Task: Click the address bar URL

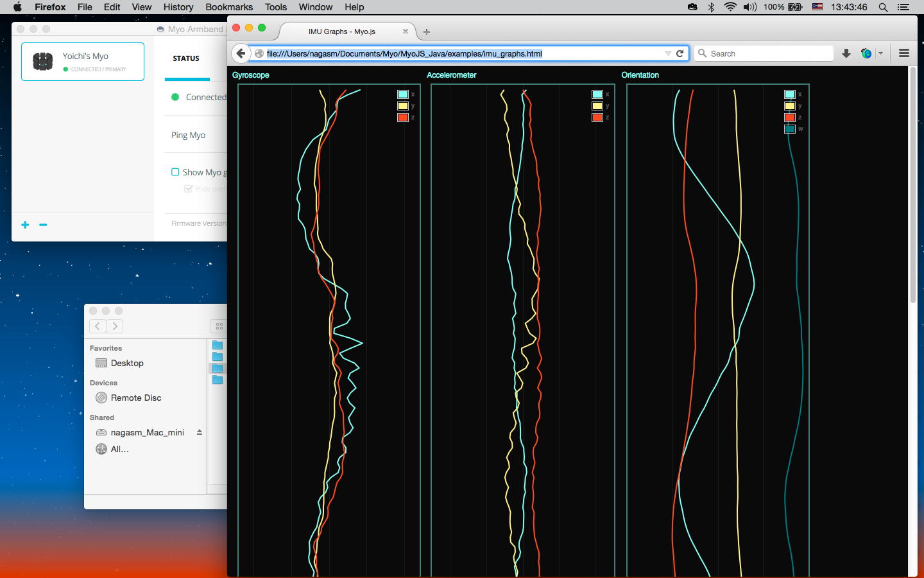Action: 404,53
